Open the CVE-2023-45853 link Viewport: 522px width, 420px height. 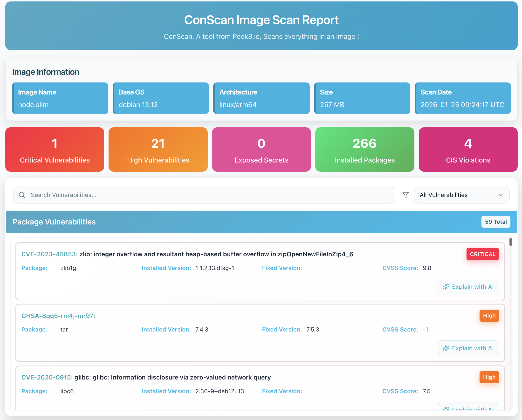[x=49, y=254]
